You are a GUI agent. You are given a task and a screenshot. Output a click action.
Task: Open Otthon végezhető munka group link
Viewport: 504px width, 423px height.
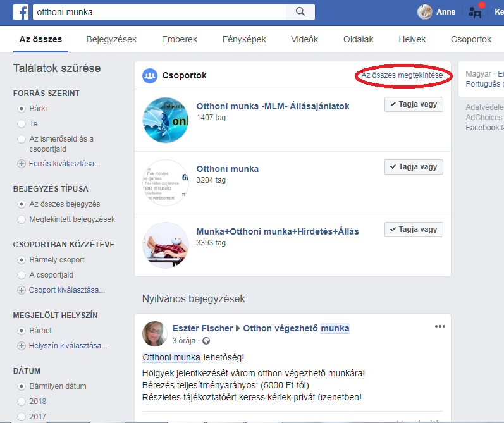296,328
